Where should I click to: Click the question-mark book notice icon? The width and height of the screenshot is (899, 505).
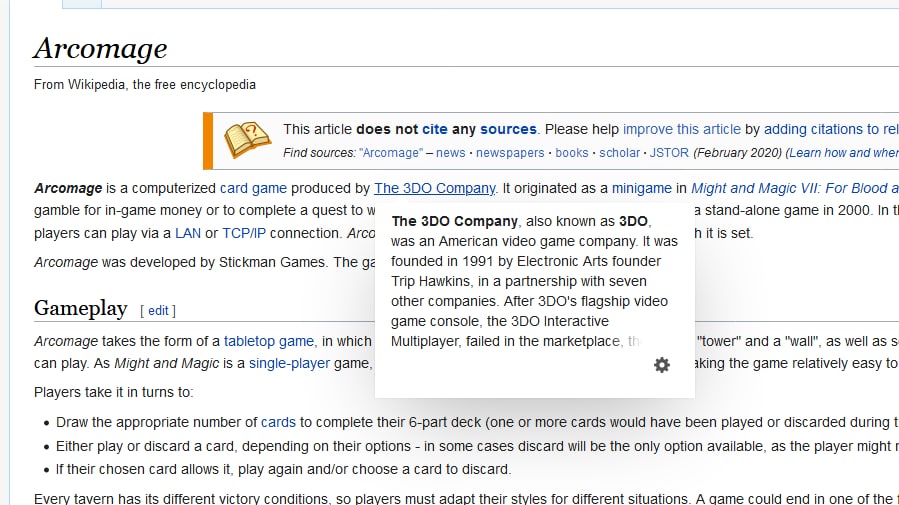[247, 139]
